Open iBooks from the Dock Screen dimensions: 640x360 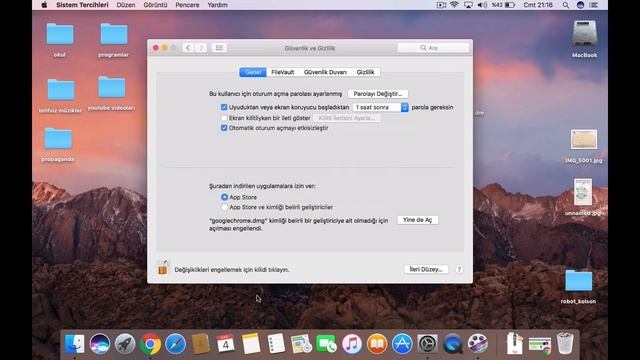pos(377,344)
